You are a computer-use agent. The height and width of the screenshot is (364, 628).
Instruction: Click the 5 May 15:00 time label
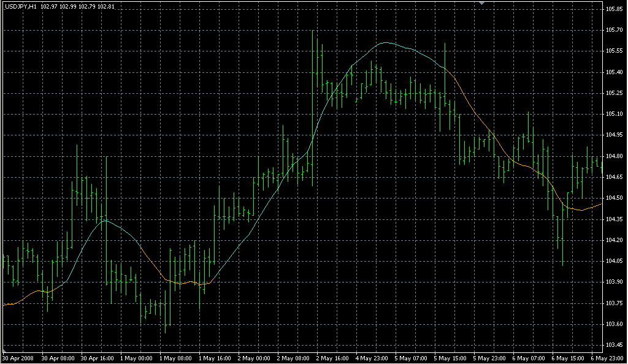451,357
